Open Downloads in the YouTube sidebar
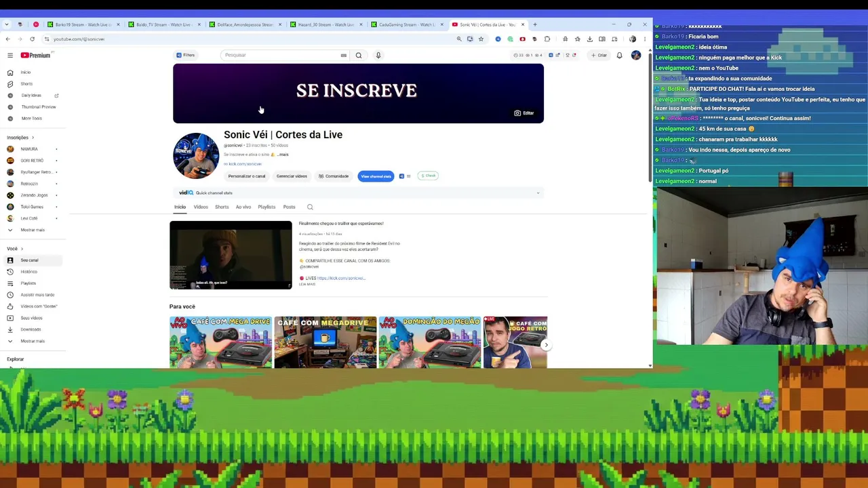 32,329
